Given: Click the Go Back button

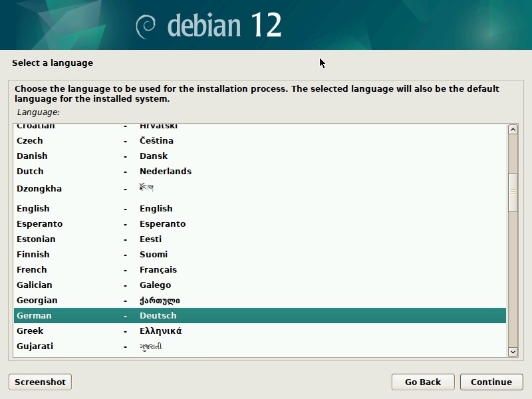Looking at the screenshot, I should tap(423, 382).
